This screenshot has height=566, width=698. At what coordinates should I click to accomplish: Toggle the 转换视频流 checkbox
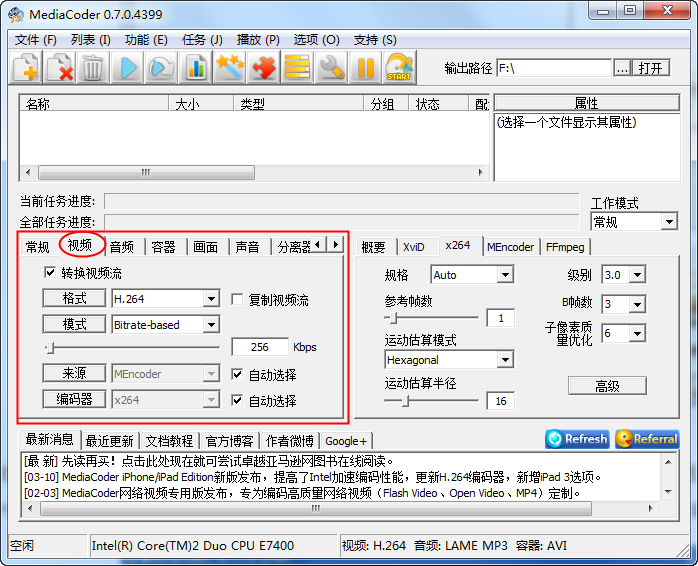click(x=50, y=272)
